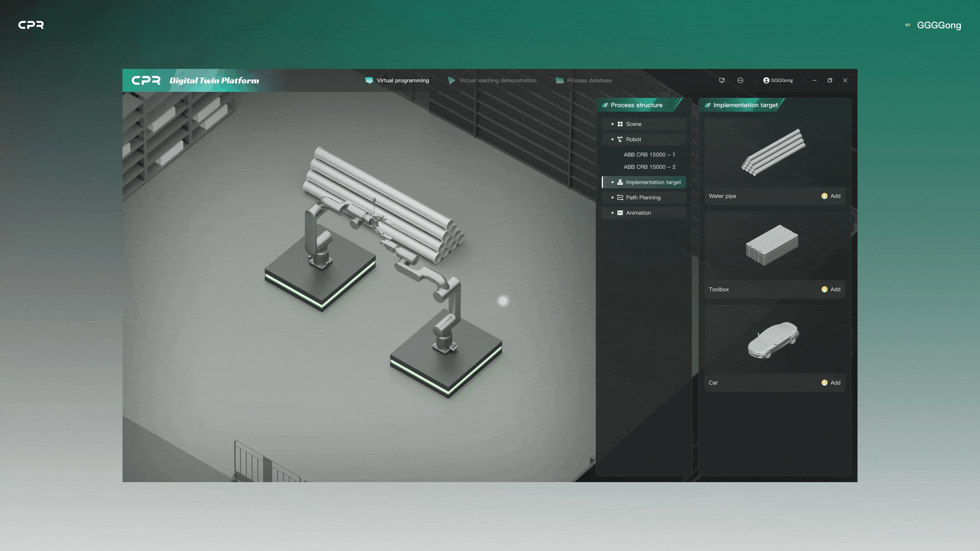Image resolution: width=980 pixels, height=551 pixels.
Task: Expand the Path Planning node arrow
Action: coord(612,197)
